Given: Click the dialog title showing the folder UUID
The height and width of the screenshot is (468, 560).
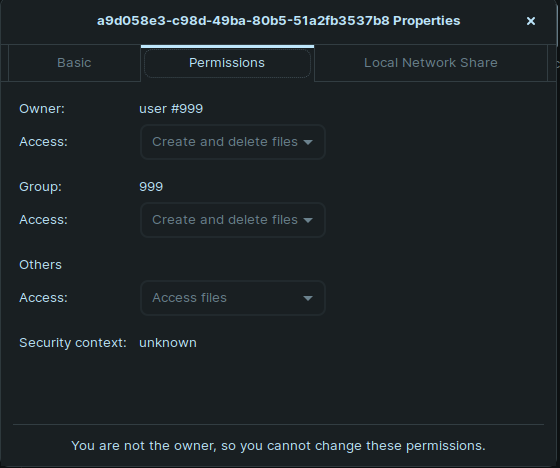Looking at the screenshot, I should [x=279, y=21].
